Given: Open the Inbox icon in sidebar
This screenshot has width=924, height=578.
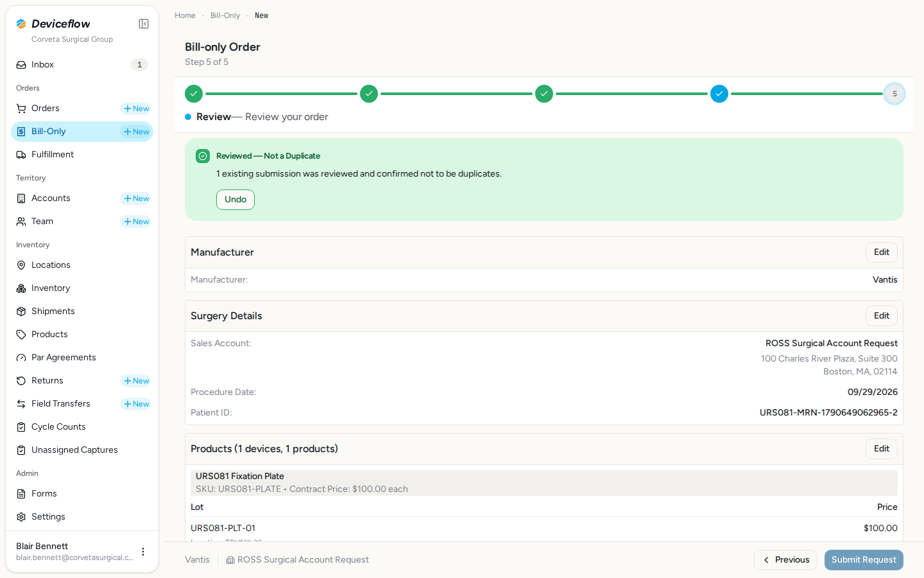Looking at the screenshot, I should pos(21,65).
